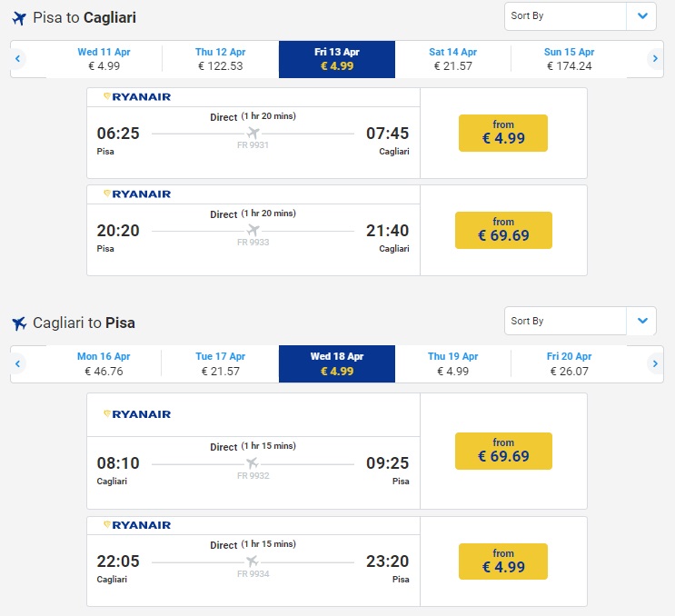Show later return dates with right arrow

coord(655,364)
